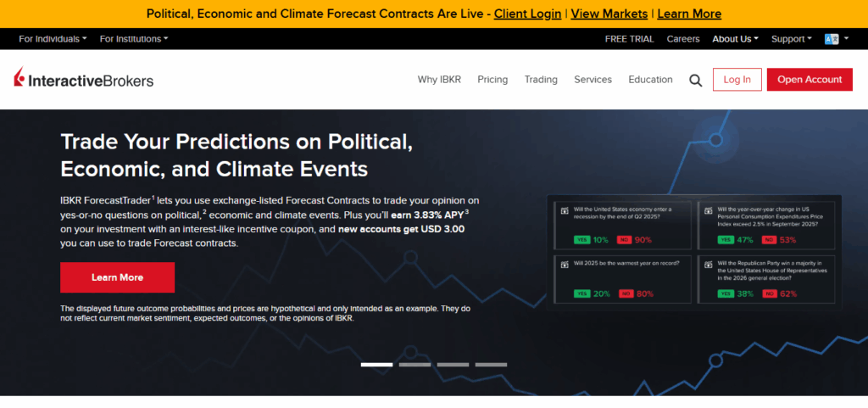Go to the Careers page
Viewport: 868px width, 408px height.
tap(683, 39)
